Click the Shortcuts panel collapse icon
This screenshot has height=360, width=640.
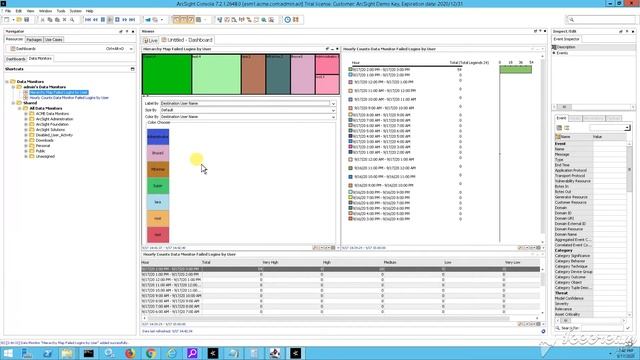132,69
